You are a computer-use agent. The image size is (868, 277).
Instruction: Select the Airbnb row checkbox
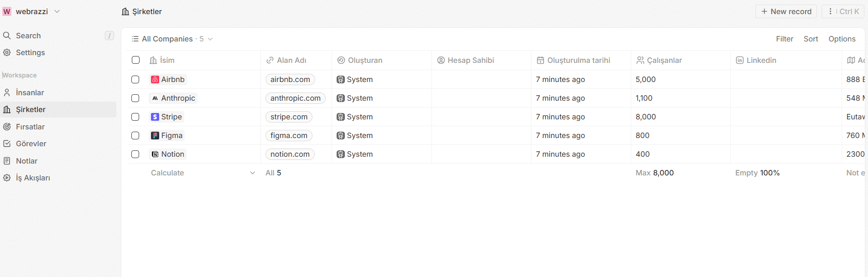(x=135, y=79)
